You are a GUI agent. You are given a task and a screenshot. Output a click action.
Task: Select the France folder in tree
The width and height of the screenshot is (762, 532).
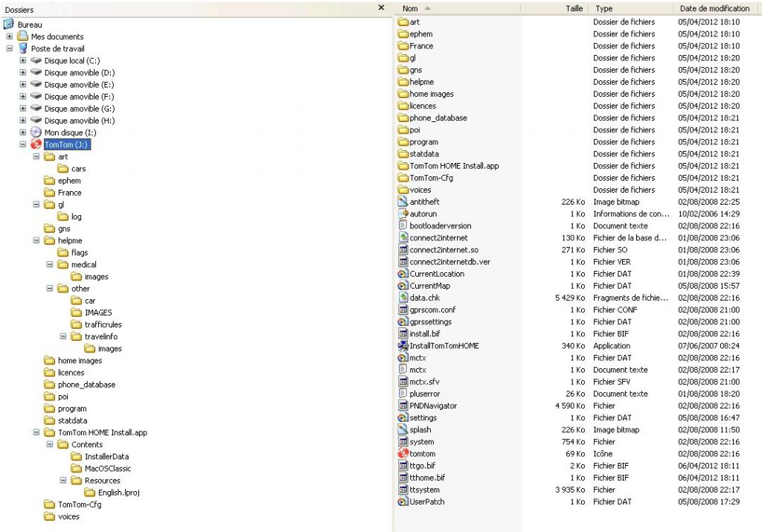69,193
